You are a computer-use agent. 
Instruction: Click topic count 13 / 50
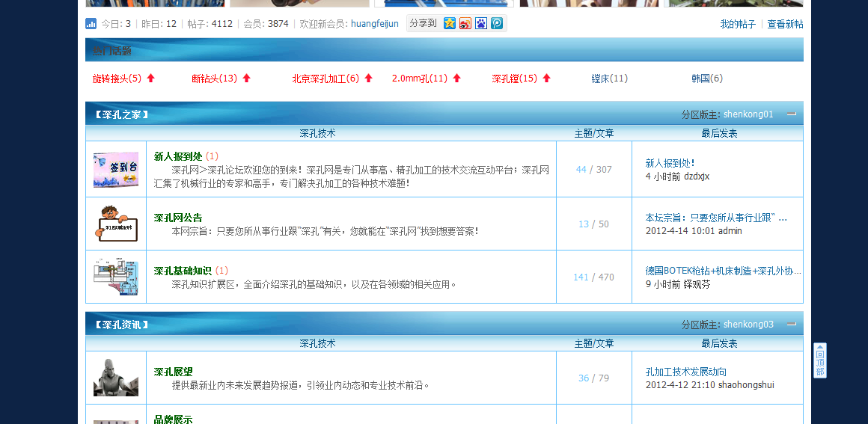point(593,224)
